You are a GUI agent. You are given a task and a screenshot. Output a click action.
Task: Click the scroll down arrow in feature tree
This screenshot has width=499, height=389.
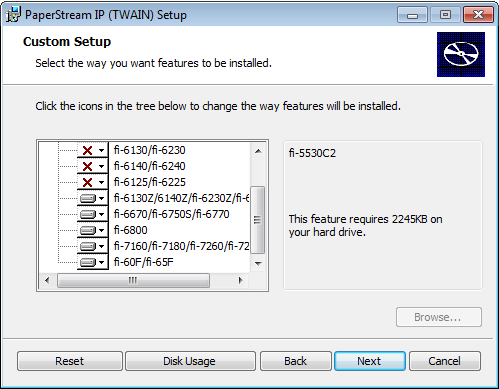coord(258,263)
